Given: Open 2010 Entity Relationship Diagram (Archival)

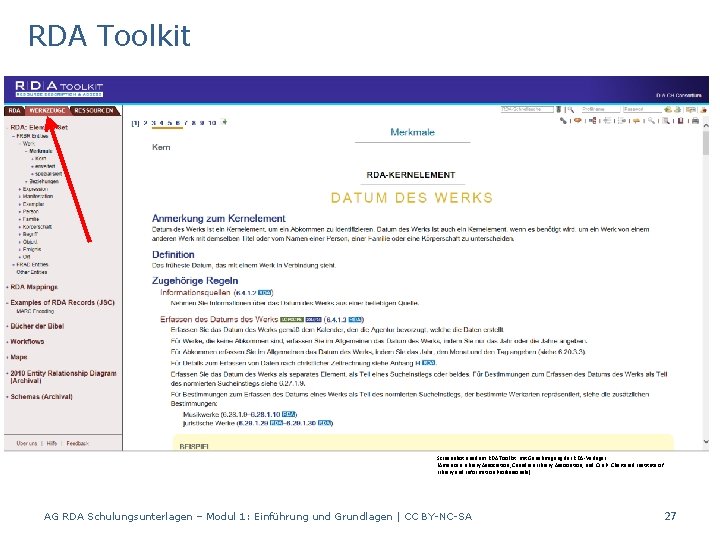Looking at the screenshot, I should pos(63,377).
